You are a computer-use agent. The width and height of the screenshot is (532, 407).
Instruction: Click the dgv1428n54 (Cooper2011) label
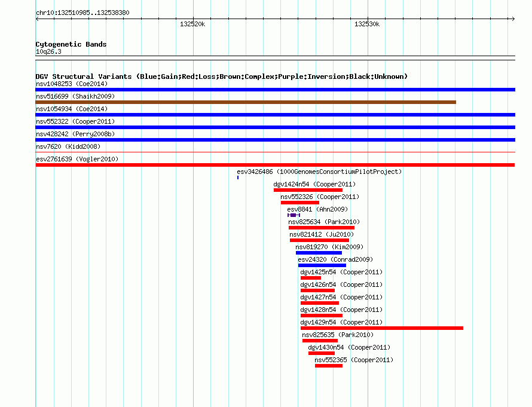341,310
